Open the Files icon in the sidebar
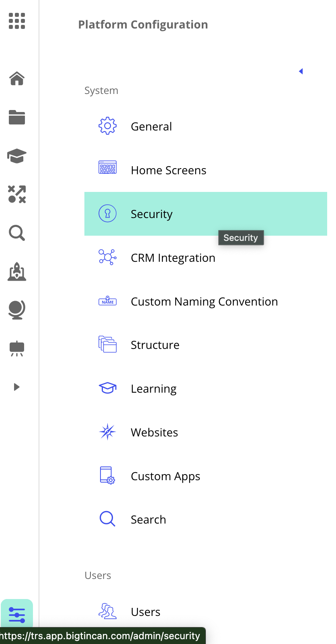336x644 pixels. coord(16,117)
